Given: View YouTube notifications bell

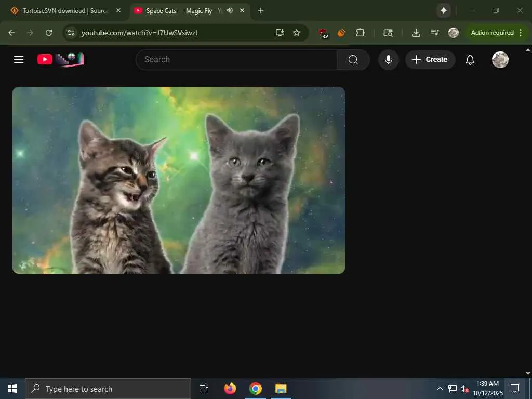Looking at the screenshot, I should pos(470,60).
